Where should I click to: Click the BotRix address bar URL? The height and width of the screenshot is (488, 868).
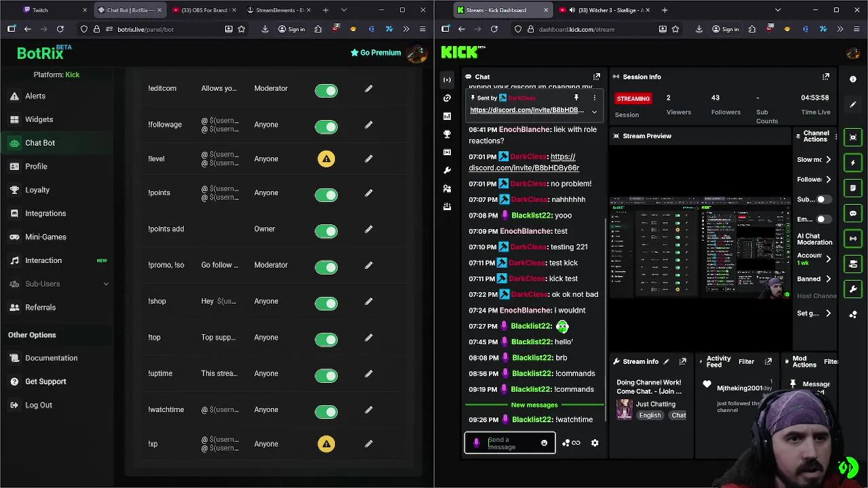click(x=145, y=29)
